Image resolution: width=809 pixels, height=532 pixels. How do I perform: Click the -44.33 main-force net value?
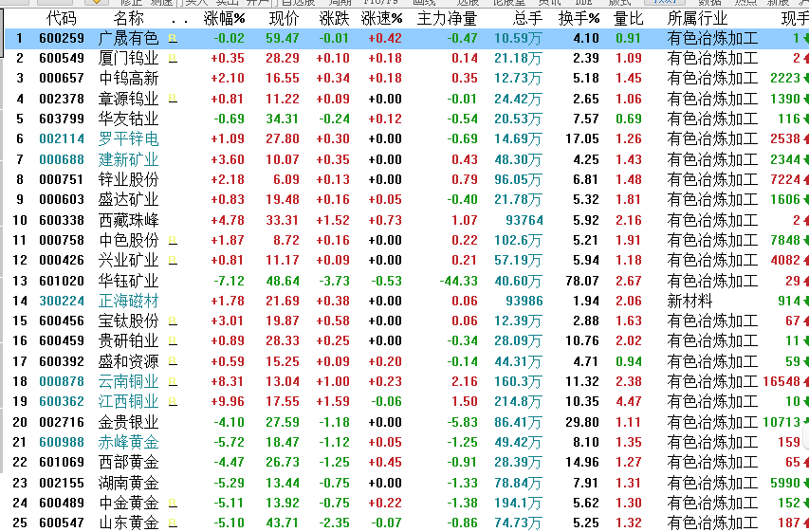click(458, 282)
